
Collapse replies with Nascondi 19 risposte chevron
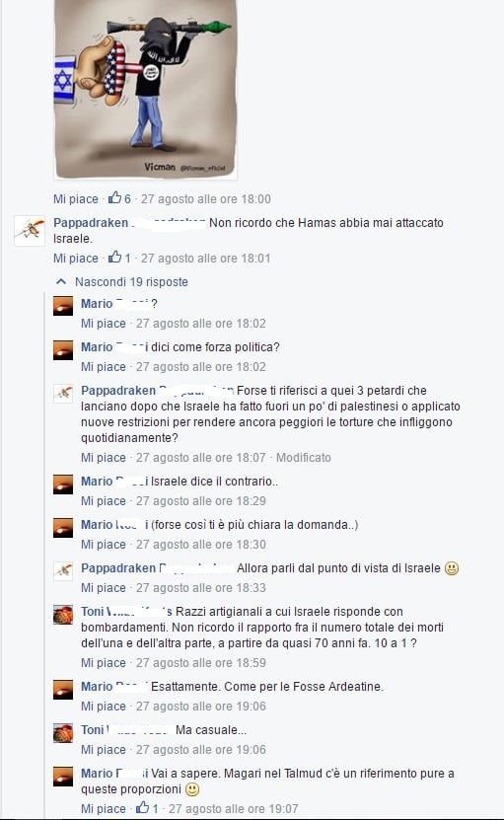point(61,282)
